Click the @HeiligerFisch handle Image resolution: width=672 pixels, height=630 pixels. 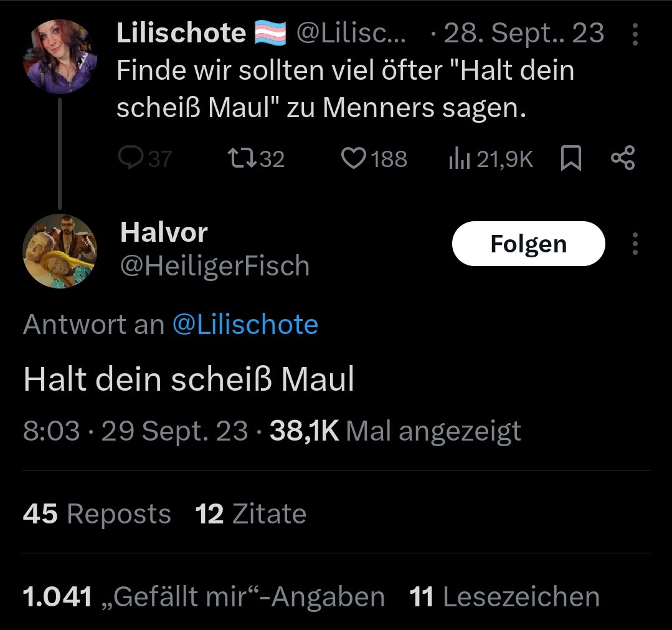click(215, 266)
